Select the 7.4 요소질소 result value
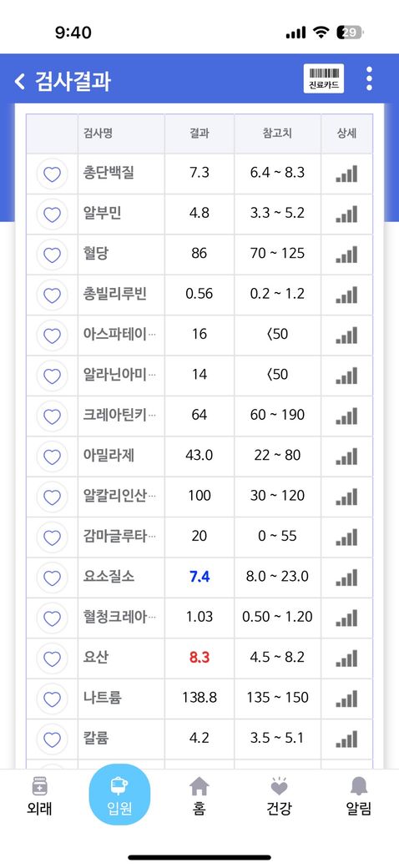The height and width of the screenshot is (868, 399). pos(199,576)
